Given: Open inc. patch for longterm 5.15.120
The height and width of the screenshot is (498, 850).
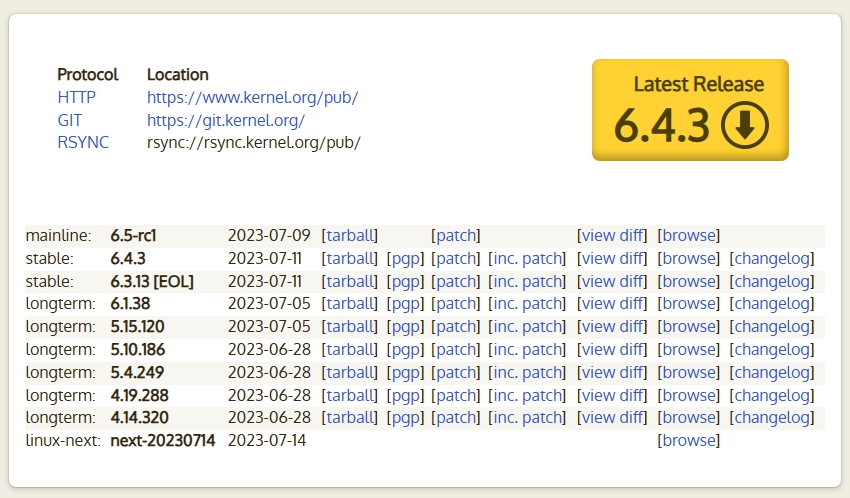Looking at the screenshot, I should [x=527, y=327].
